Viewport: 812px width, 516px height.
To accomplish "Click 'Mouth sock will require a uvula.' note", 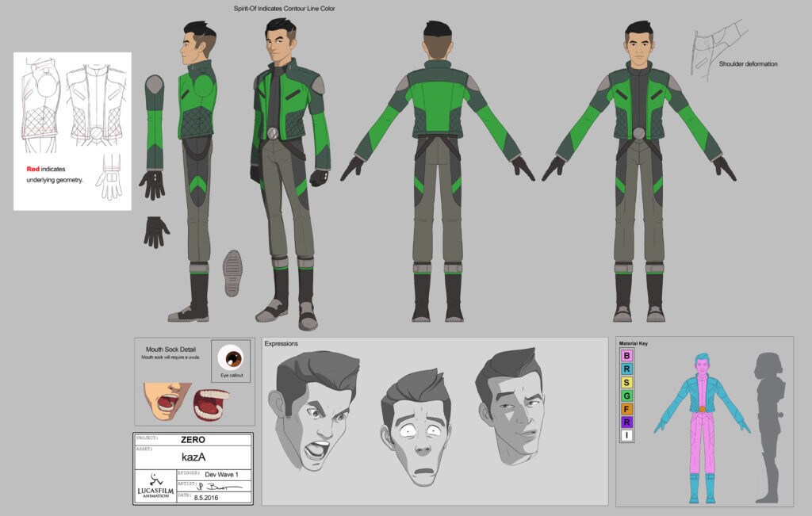I will click(170, 357).
